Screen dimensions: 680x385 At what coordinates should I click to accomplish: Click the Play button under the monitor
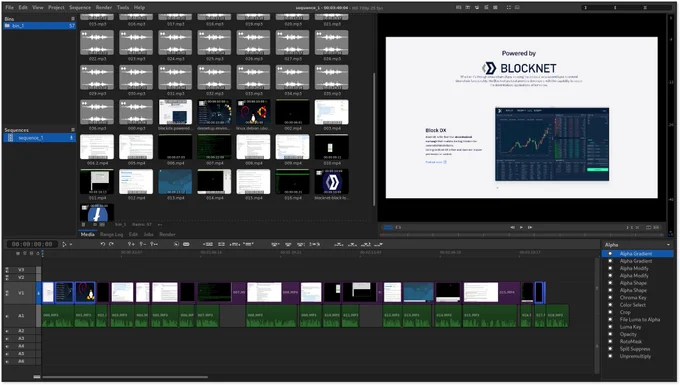click(521, 227)
